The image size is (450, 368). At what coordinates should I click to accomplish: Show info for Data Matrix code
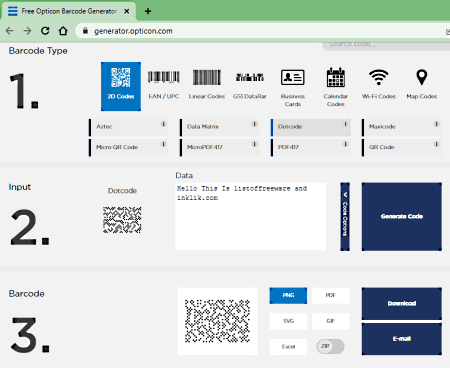[x=255, y=124]
